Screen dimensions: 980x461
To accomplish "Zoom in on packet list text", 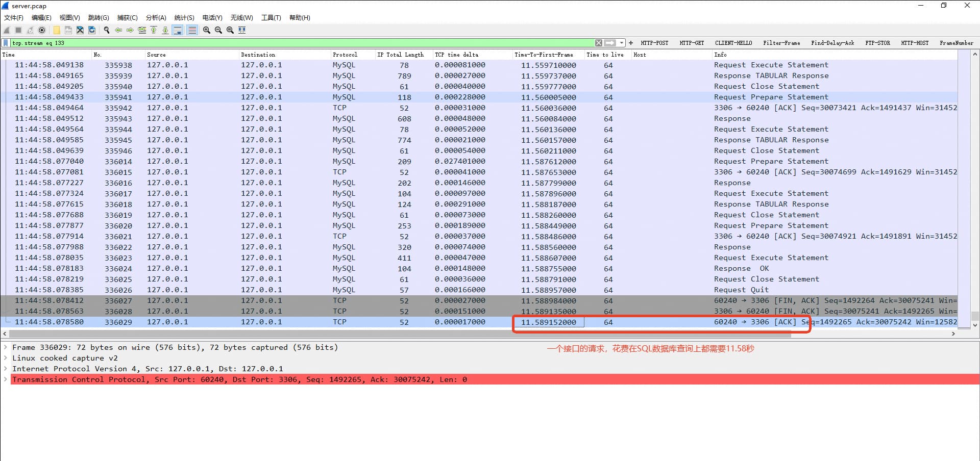I will click(207, 30).
